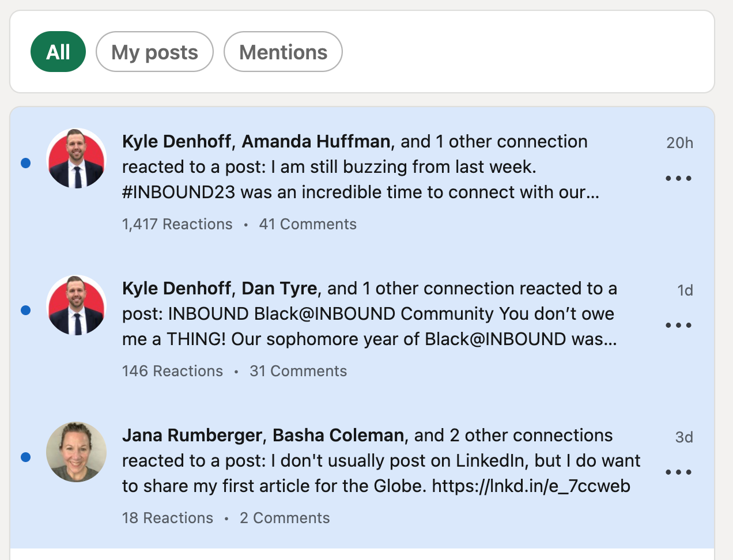Click Kyle Denhoff's profile picture on the top notification

(x=76, y=158)
